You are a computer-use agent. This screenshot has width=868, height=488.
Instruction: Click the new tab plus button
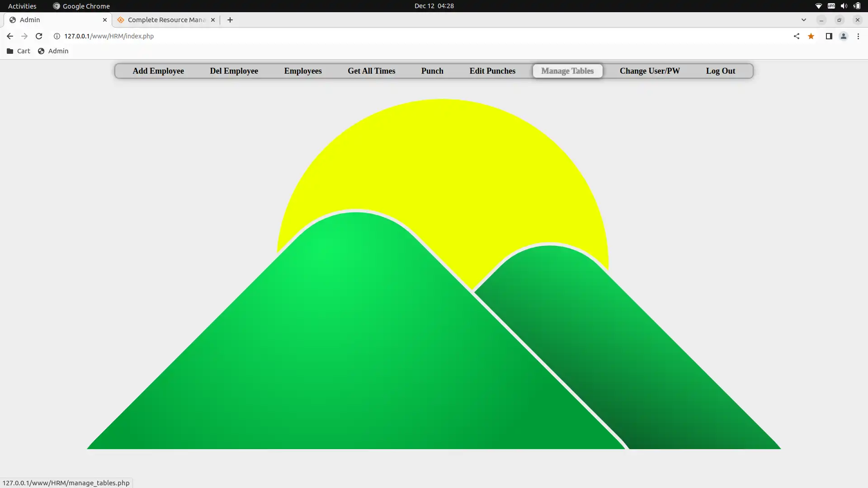[231, 20]
